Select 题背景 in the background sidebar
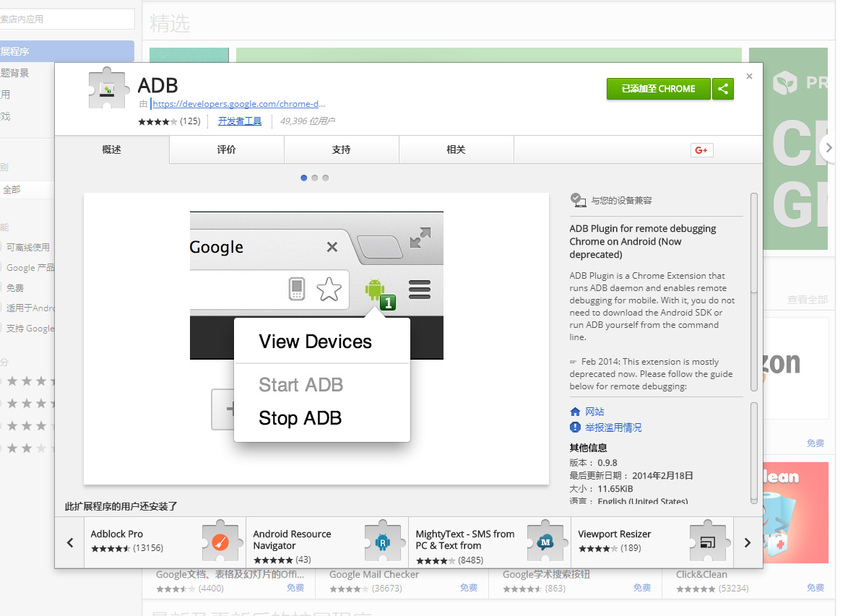The image size is (848, 616). (x=14, y=73)
